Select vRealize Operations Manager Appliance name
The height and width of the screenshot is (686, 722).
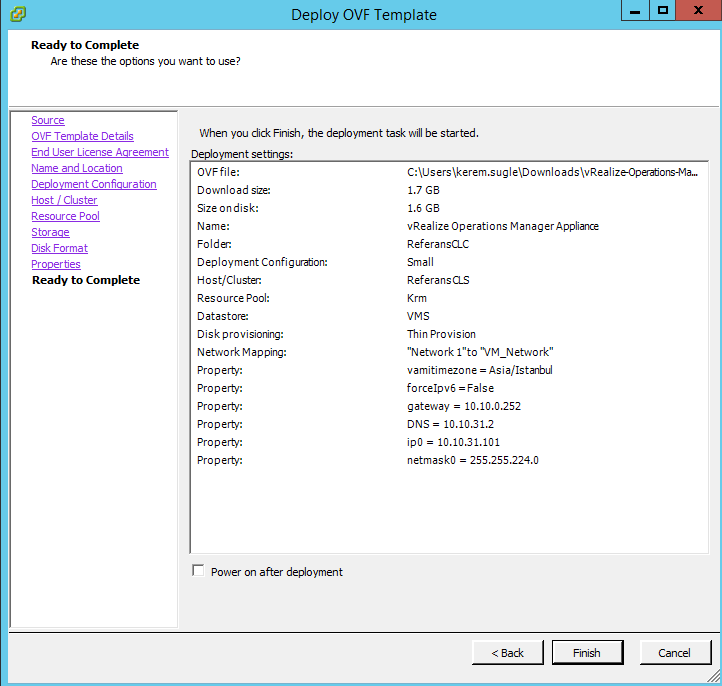[503, 226]
